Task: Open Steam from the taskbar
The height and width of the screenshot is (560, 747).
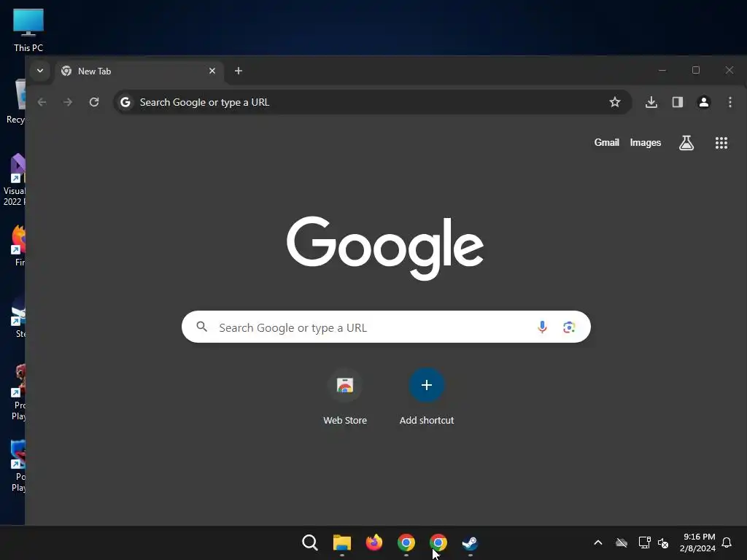Action: 470,542
